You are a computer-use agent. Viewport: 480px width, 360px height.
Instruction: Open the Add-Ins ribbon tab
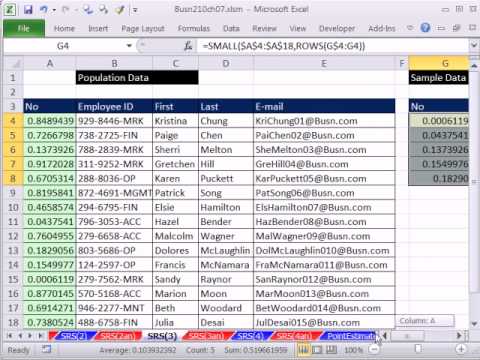382,29
